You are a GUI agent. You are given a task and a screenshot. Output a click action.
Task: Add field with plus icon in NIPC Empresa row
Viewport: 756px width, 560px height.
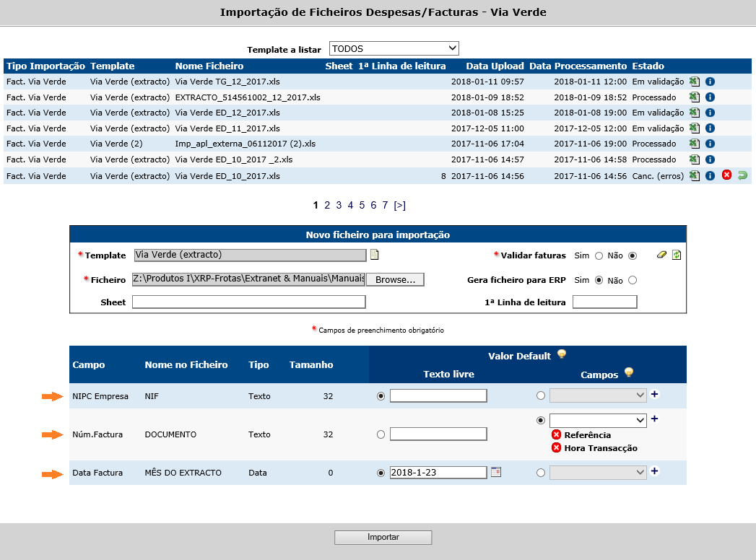coord(654,394)
